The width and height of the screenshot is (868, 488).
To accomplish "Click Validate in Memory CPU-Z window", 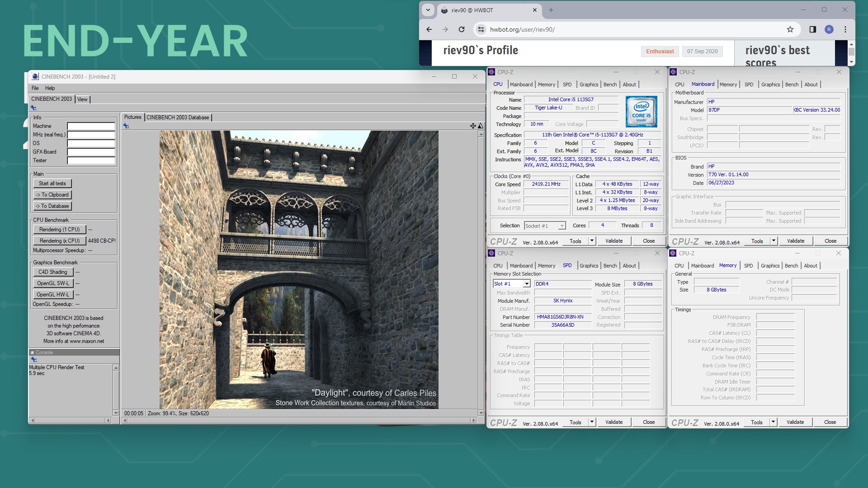I will click(795, 422).
